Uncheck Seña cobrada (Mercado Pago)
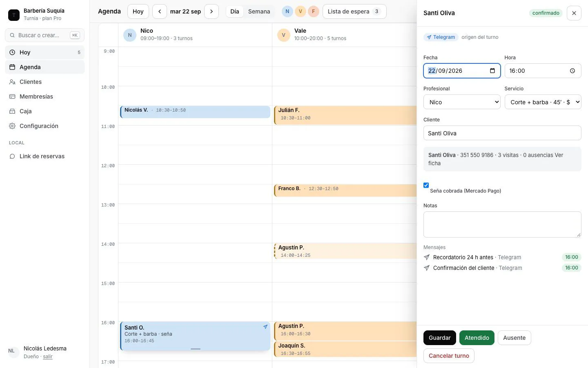 pos(426,185)
